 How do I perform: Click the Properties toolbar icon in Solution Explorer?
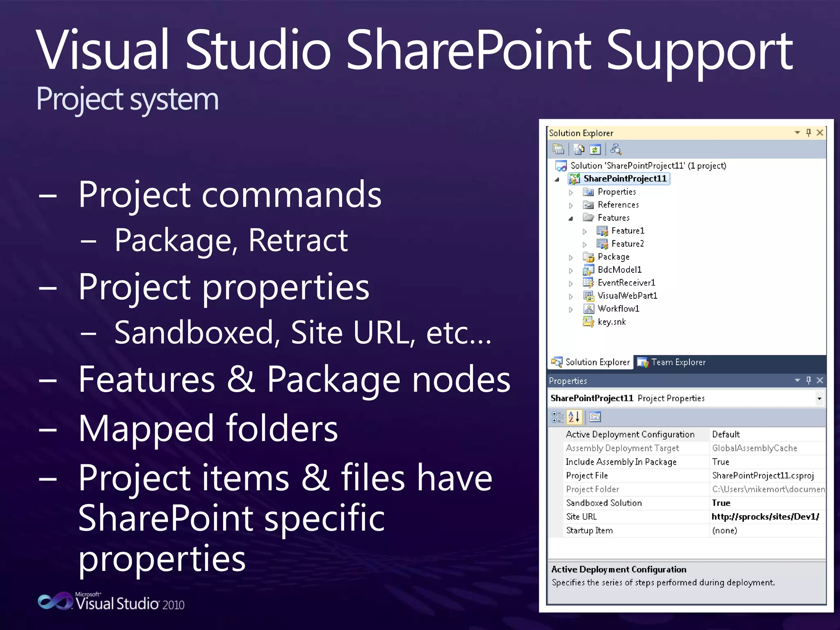tap(558, 149)
